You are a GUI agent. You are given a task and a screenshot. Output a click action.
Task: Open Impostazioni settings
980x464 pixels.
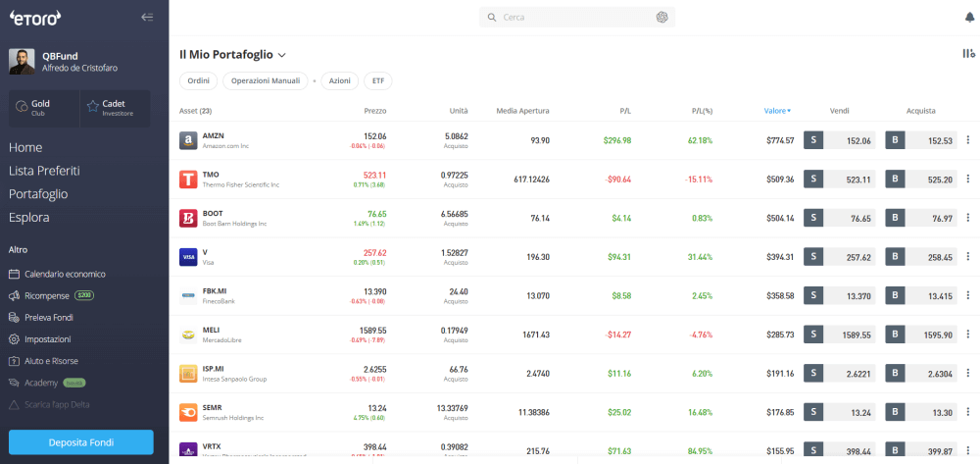[40, 339]
